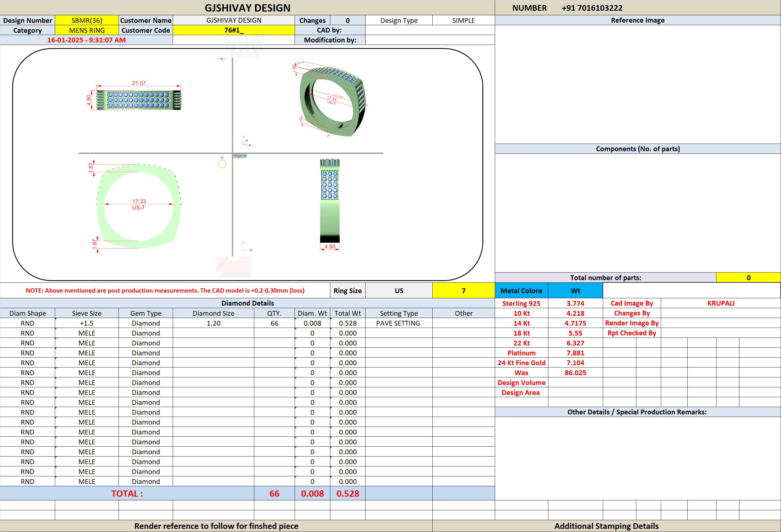
Task: Click the 17.33 US-7 dimension in front view
Action: point(139,204)
